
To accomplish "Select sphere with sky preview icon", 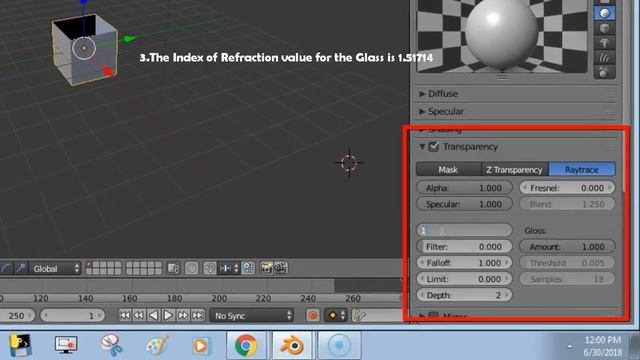I will [604, 72].
